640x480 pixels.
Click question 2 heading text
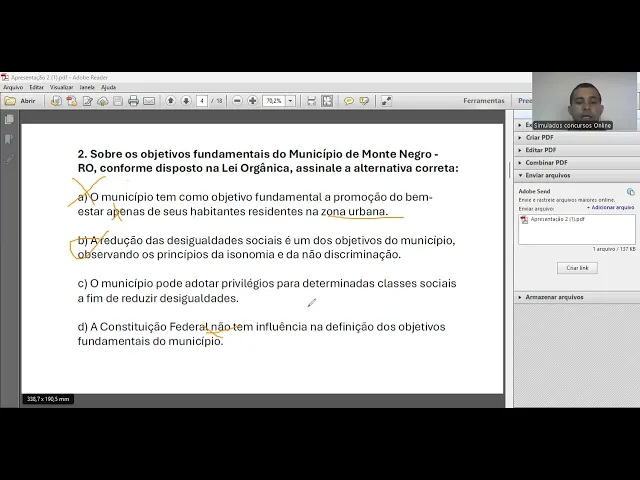point(268,161)
